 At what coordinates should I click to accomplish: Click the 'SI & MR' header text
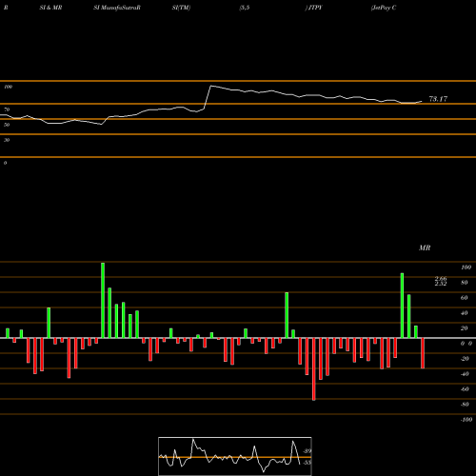pos(50,8)
